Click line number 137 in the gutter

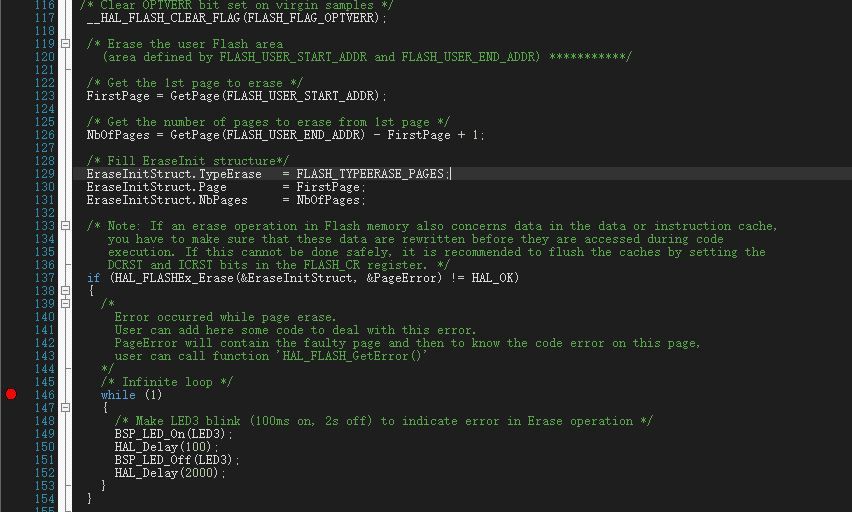pyautogui.click(x=45, y=278)
